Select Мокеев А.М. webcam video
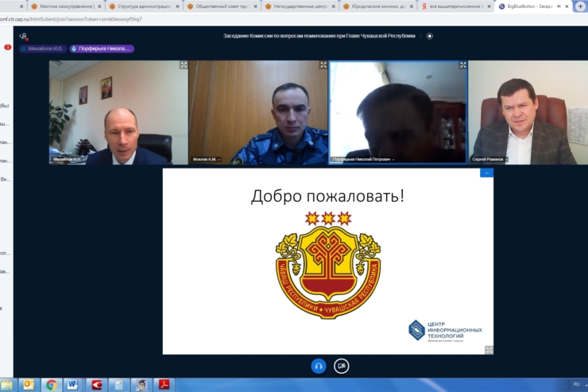Image resolution: width=588 pixels, height=392 pixels. point(258,113)
